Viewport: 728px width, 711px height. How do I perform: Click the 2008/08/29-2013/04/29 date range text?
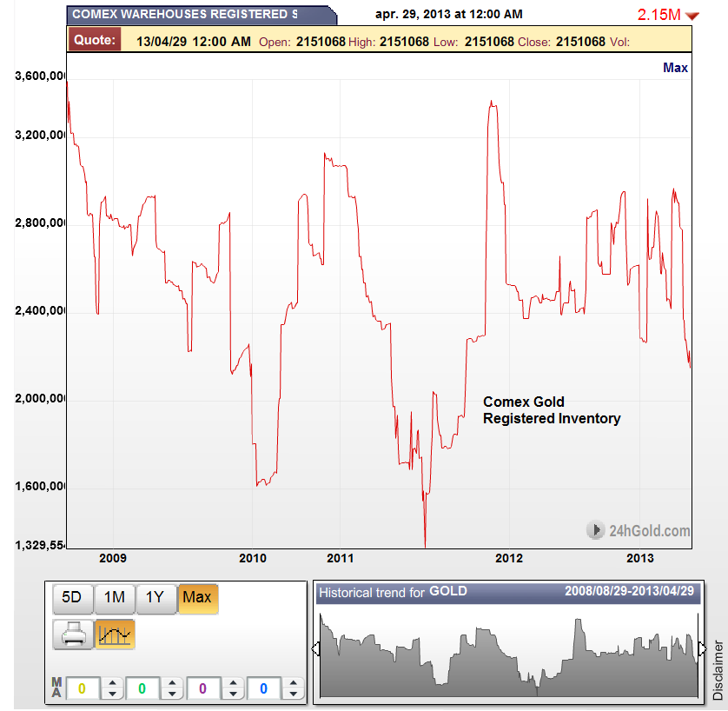(x=629, y=591)
